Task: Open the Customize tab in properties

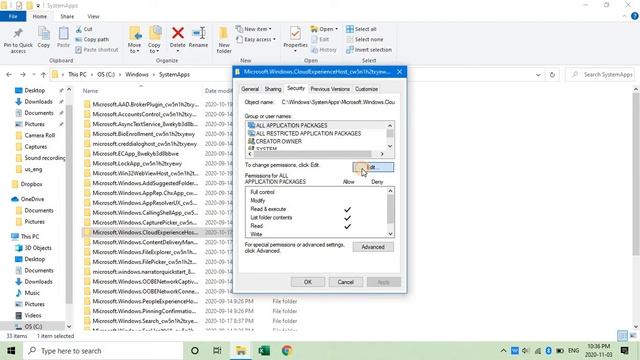Action: point(366,89)
